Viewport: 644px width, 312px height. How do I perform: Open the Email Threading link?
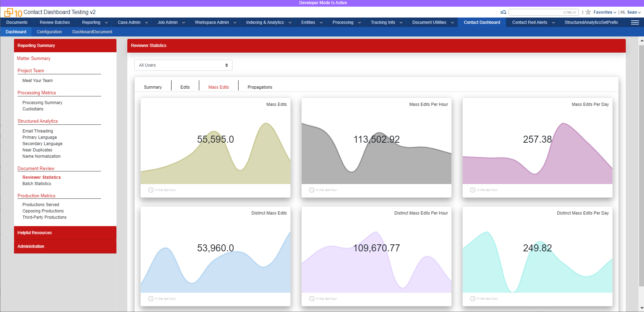click(x=38, y=131)
